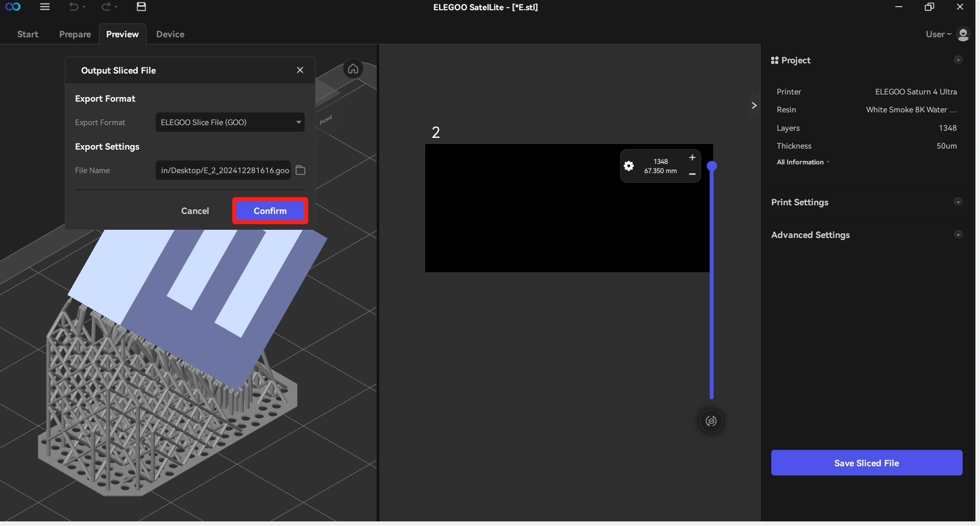Screen dimensions: 980x526
Task: Expand the All Information dropdown
Action: [803, 162]
